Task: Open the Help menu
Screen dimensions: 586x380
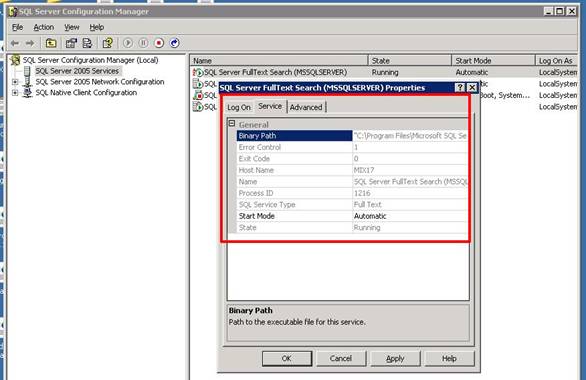Action: click(96, 27)
